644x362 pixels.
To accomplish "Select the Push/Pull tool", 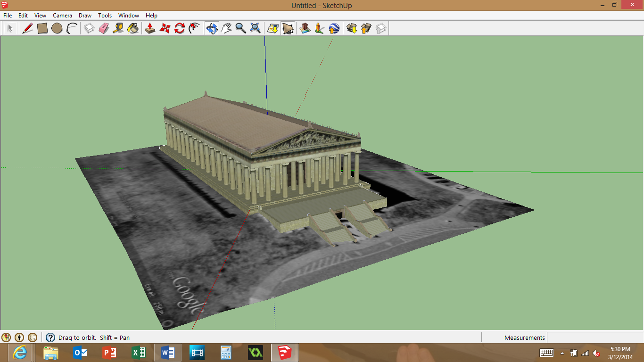I will point(149,28).
